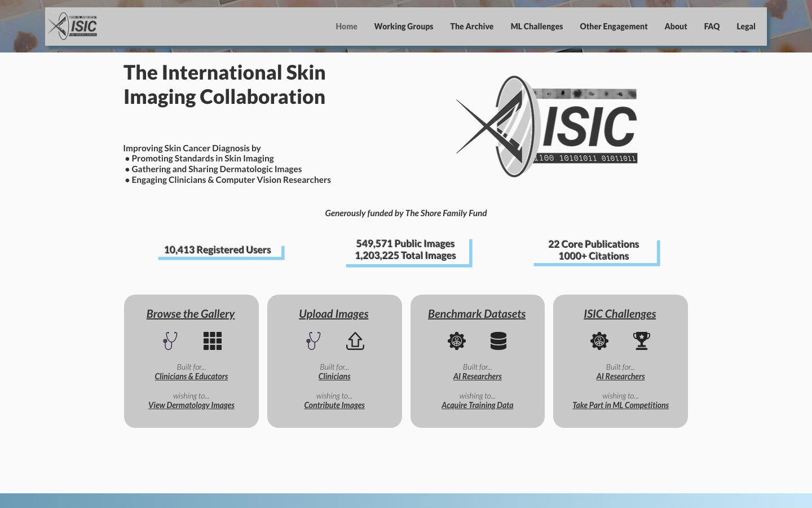
Task: Click the stethoscope icon in Browse the Gallery card
Action: click(x=170, y=340)
